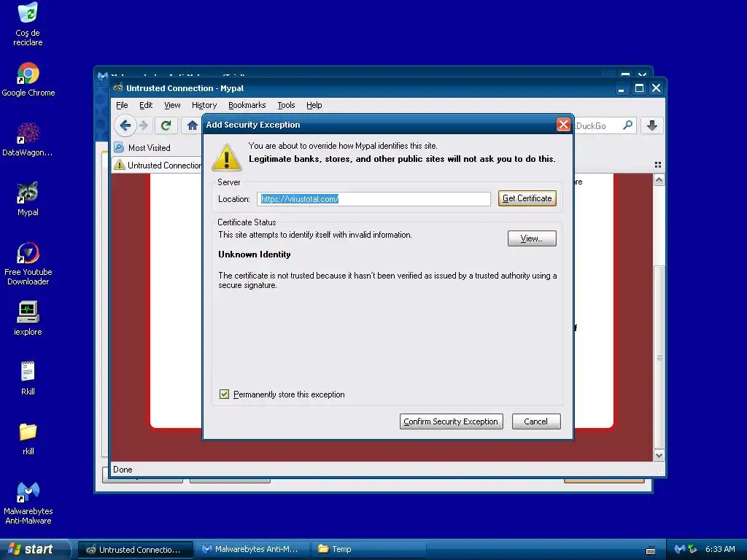
Task: Toggle Permanently store this exception checkbox
Action: (225, 394)
